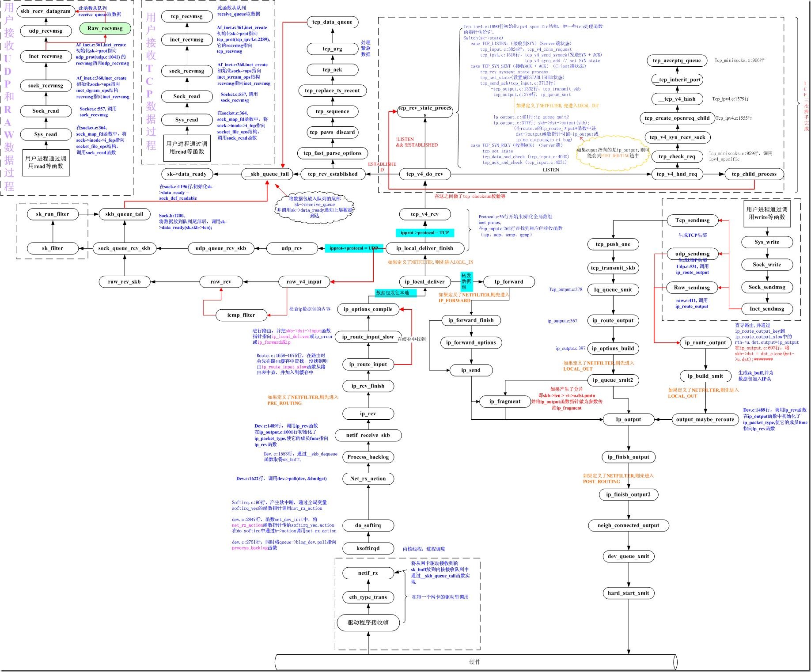Click the udp_recvmsg node

[46, 31]
